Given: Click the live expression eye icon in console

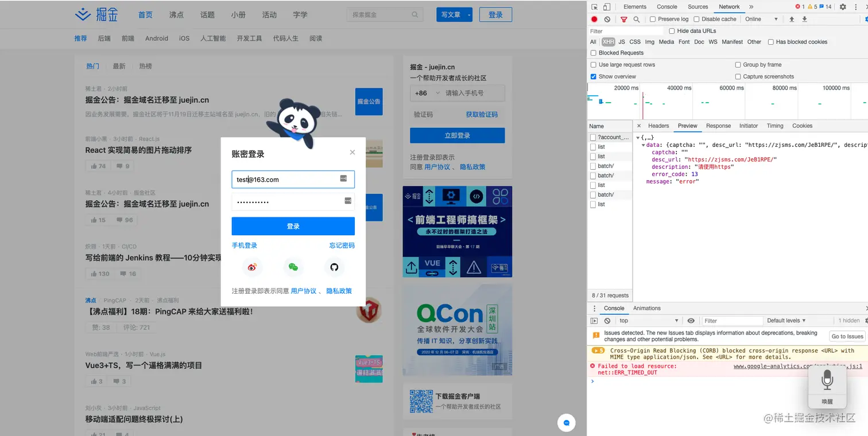Looking at the screenshot, I should click(691, 321).
